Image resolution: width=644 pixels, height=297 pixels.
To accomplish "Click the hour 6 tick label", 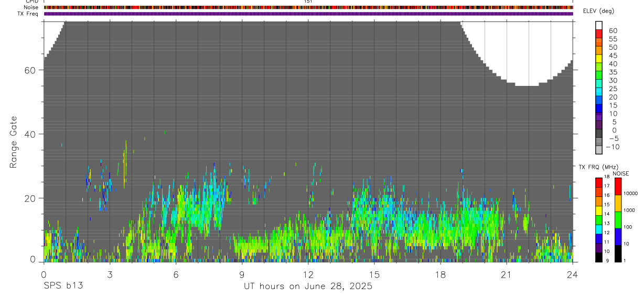I will (176, 275).
